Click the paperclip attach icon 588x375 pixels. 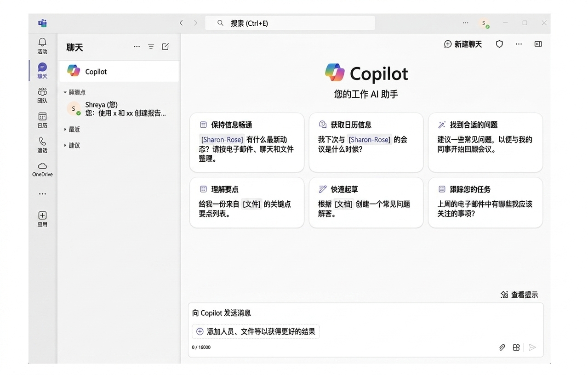coord(502,347)
